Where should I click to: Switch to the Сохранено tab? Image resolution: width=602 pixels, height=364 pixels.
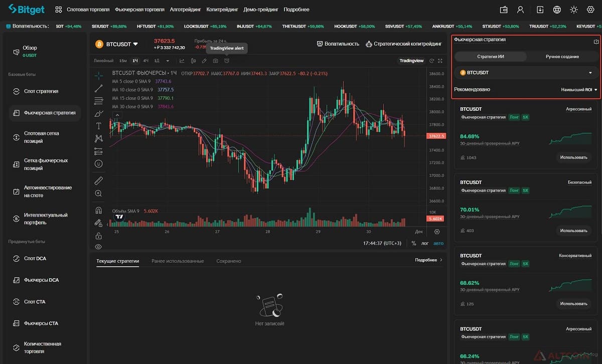point(229,261)
